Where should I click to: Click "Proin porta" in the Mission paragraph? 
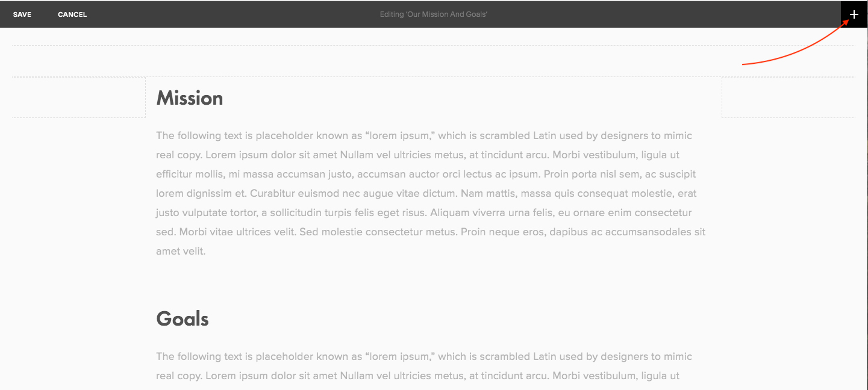point(570,175)
